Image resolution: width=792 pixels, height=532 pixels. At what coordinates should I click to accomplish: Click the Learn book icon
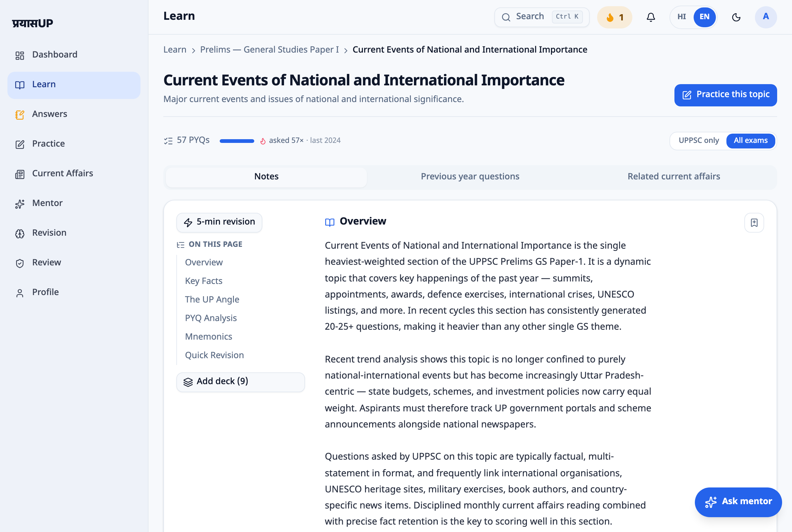point(20,85)
